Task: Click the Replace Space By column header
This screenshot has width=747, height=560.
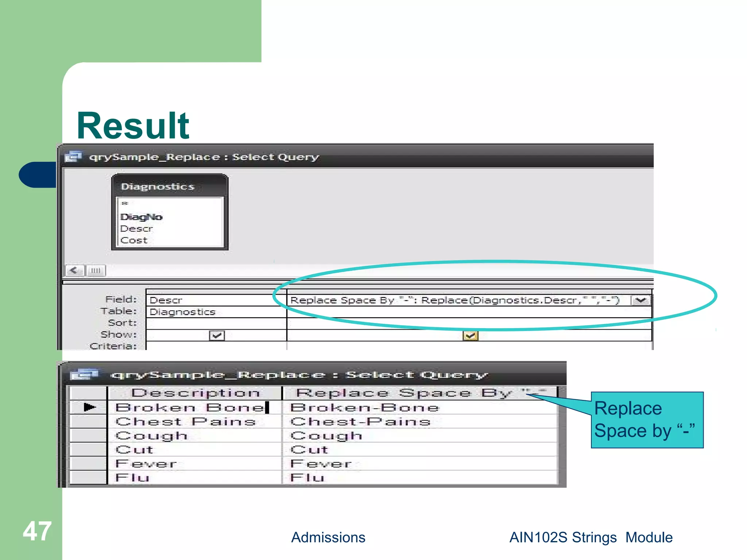Action: (421, 393)
